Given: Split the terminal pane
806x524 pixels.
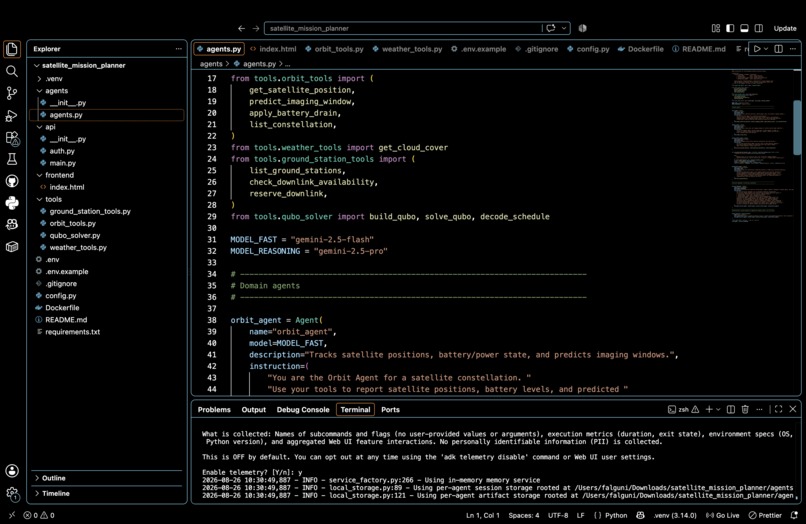Looking at the screenshot, I should pos(730,409).
